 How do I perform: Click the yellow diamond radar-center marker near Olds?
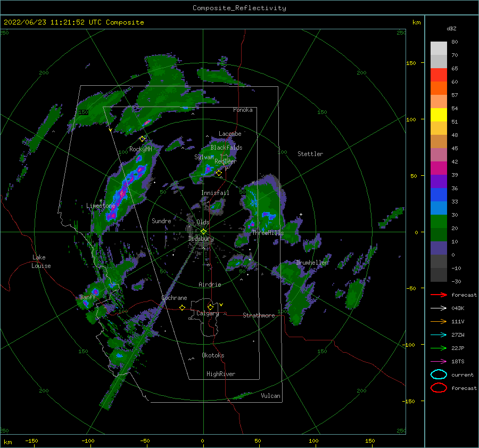point(203,232)
